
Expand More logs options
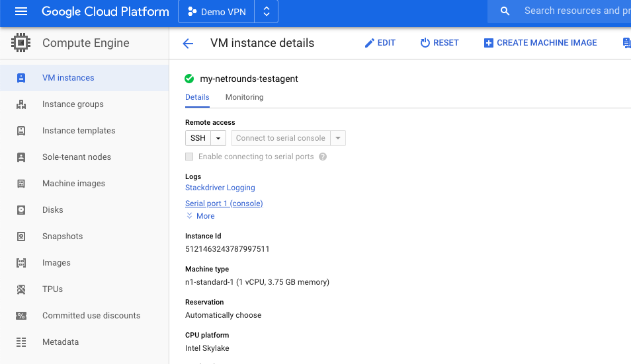tap(200, 216)
